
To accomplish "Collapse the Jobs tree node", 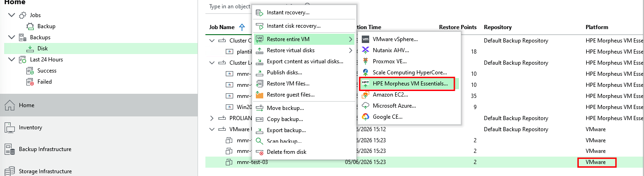I will pos(12,15).
